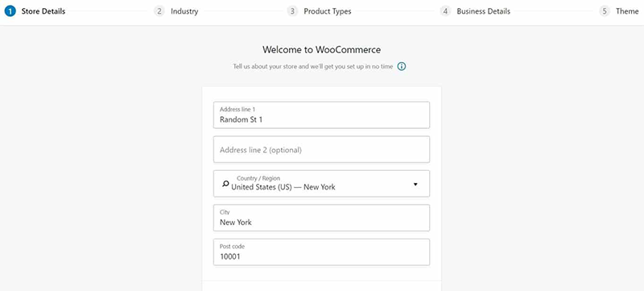The width and height of the screenshot is (644, 291).
Task: Open the Country / Region dropdown arrow
Action: [415, 185]
